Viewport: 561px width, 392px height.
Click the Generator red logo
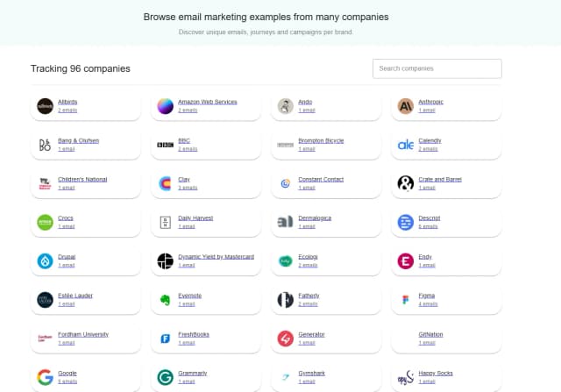(x=285, y=339)
